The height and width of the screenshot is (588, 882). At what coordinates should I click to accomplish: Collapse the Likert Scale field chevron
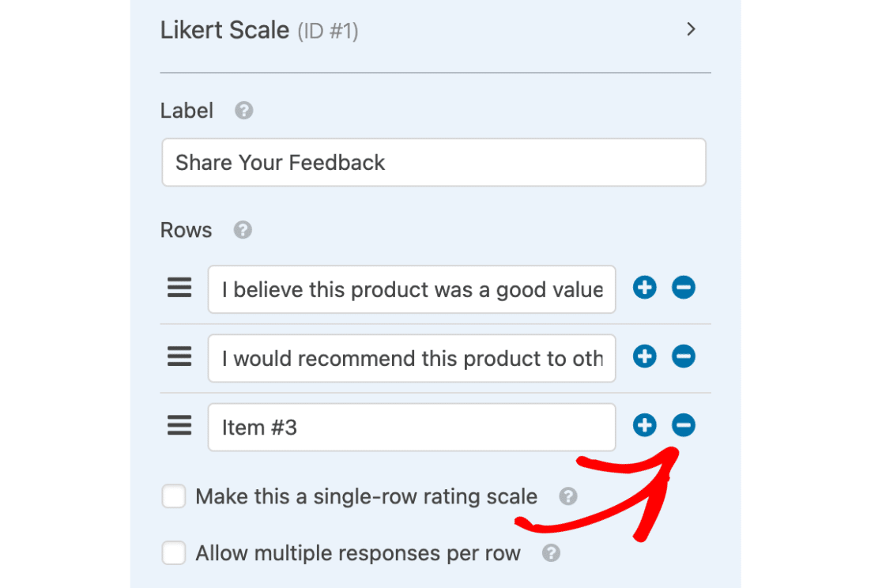click(x=692, y=29)
